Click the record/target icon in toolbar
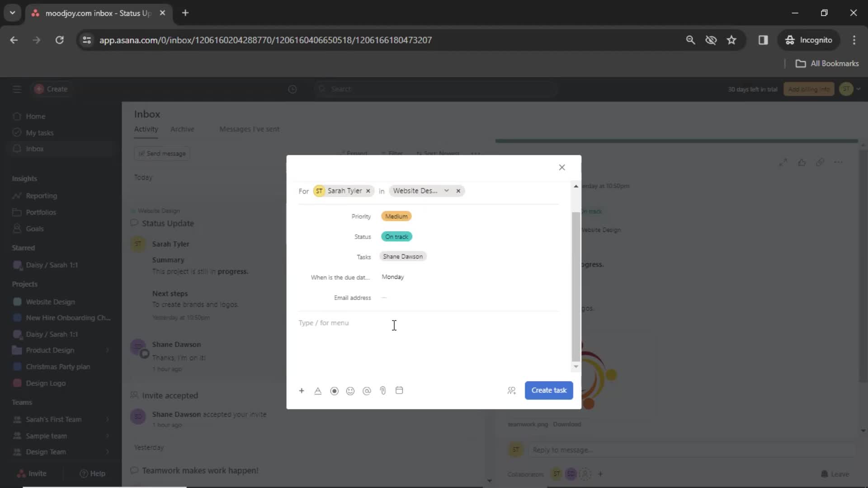Screen dimensions: 868x488 (335, 390)
